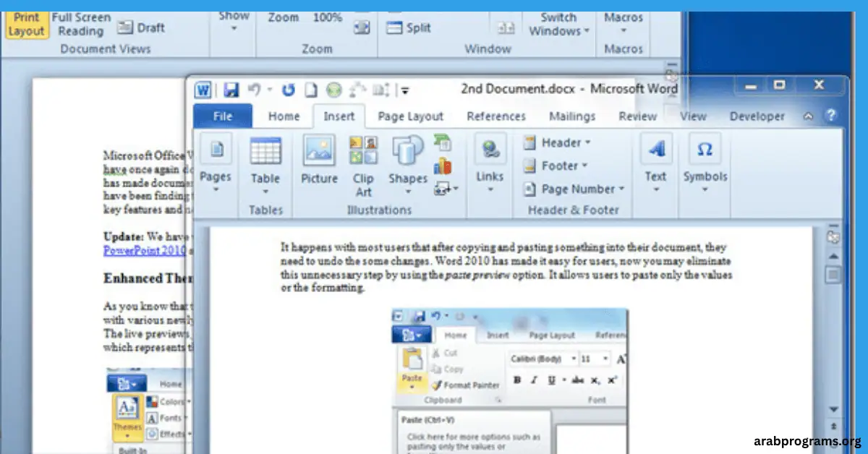Click the blank New document icon
The height and width of the screenshot is (454, 868).
click(310, 90)
